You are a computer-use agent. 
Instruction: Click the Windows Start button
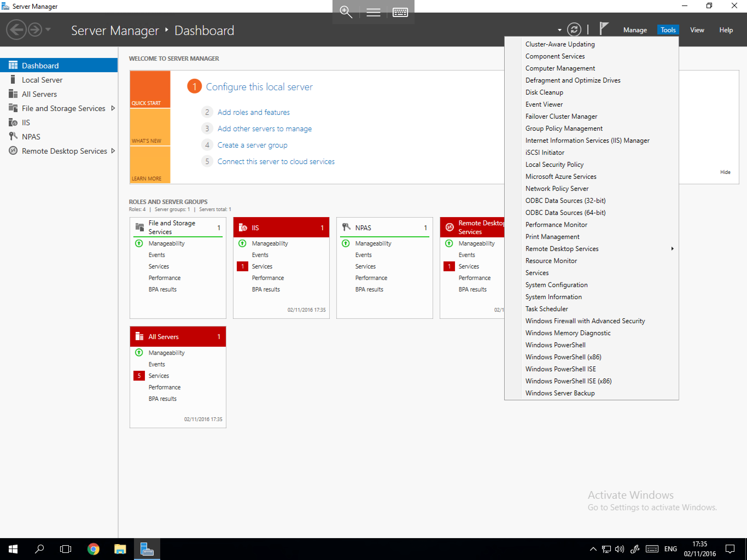pos(13,549)
